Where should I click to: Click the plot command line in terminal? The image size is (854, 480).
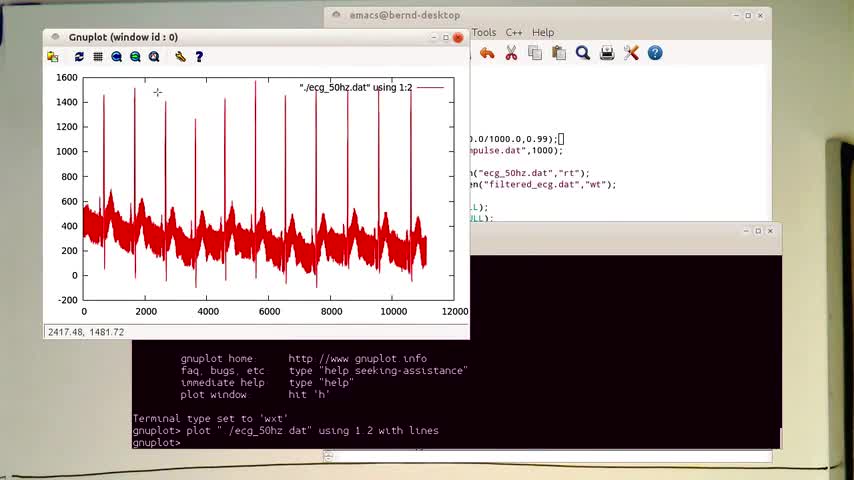pos(285,430)
